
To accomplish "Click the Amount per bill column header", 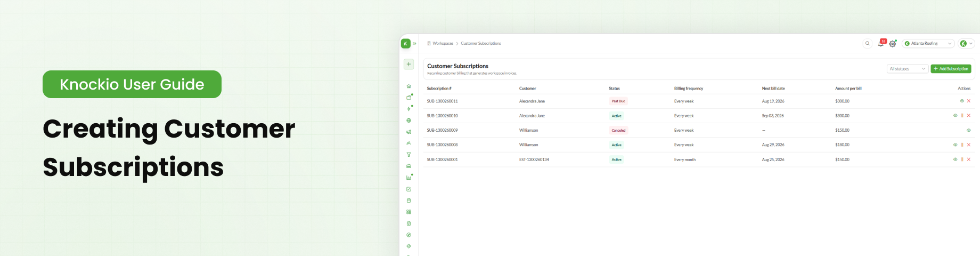I will click(x=848, y=89).
